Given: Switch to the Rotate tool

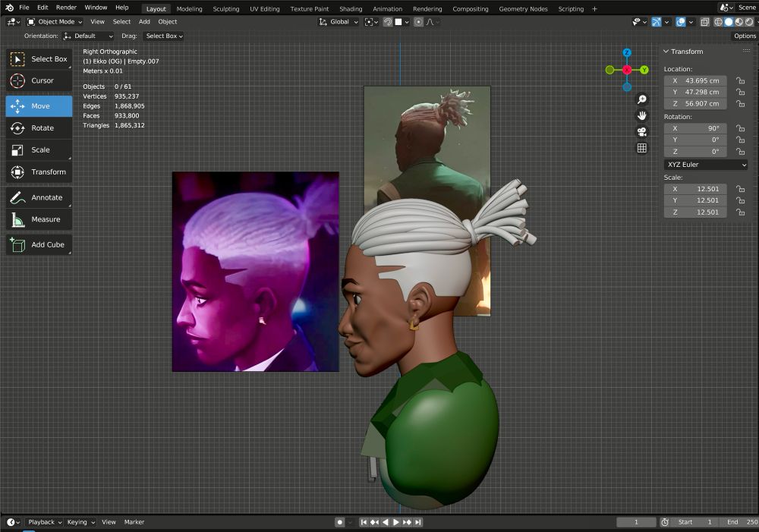Looking at the screenshot, I should (x=39, y=127).
